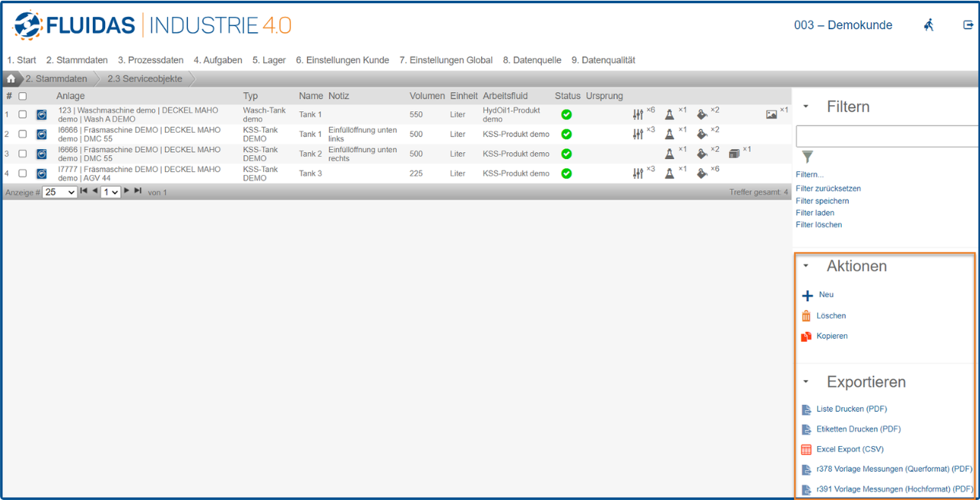
Task: Open the 3. Prozessdaten menu
Action: coord(150,60)
